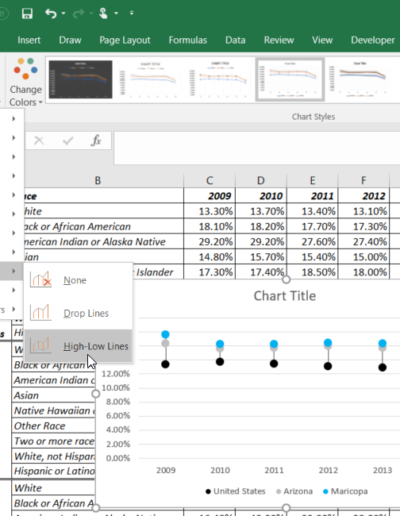Switch to the View tab
The width and height of the screenshot is (400, 516).
point(322,40)
